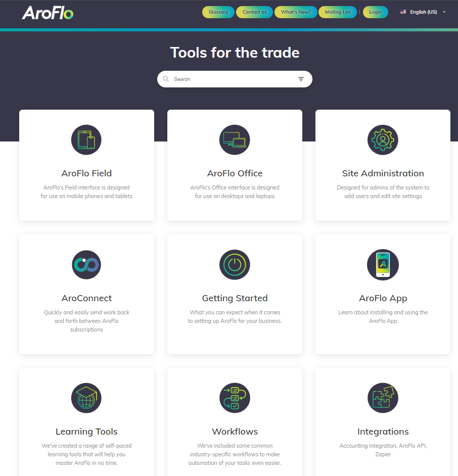Click the search magnifier icon

coord(166,79)
